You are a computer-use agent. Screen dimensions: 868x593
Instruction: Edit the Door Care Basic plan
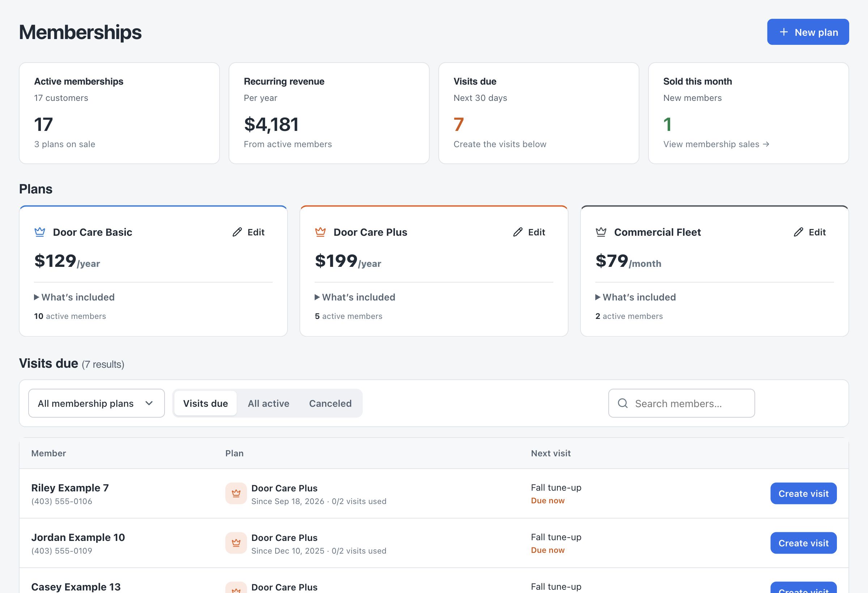[x=248, y=232]
